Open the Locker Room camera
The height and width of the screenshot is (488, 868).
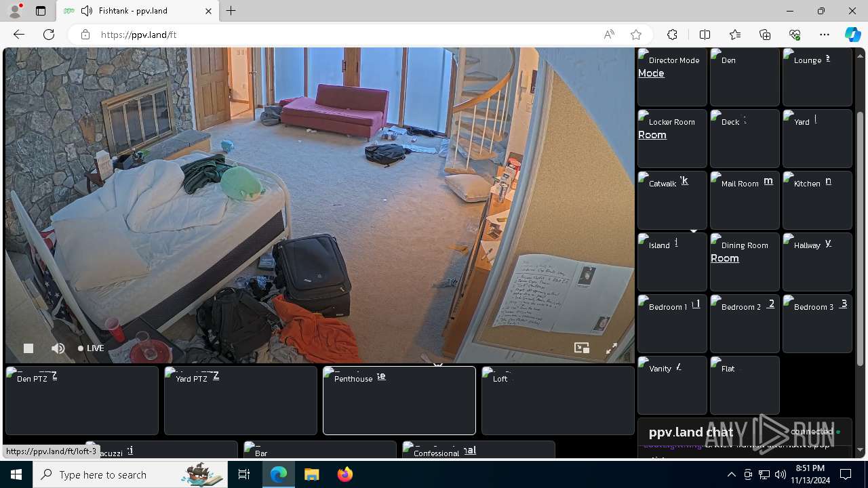672,138
